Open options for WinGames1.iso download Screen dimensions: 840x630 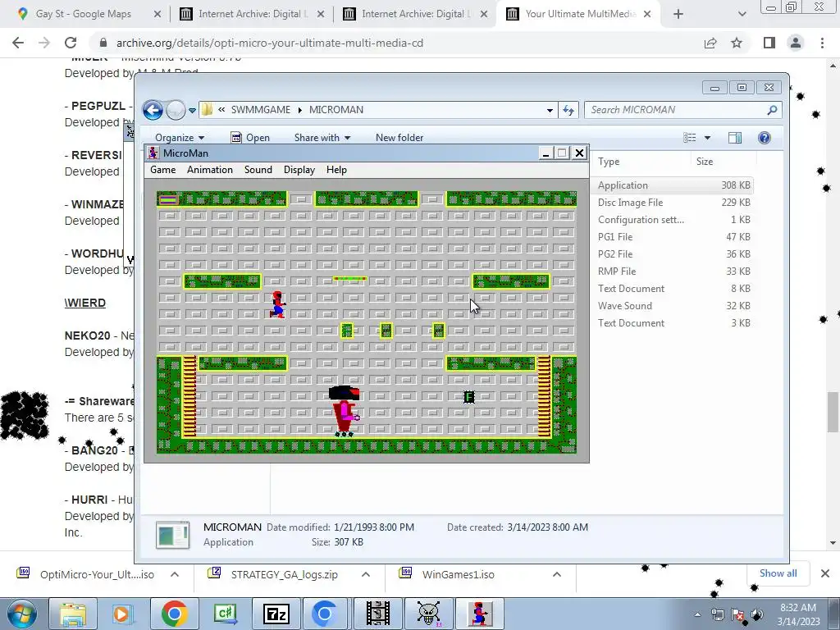(x=557, y=575)
